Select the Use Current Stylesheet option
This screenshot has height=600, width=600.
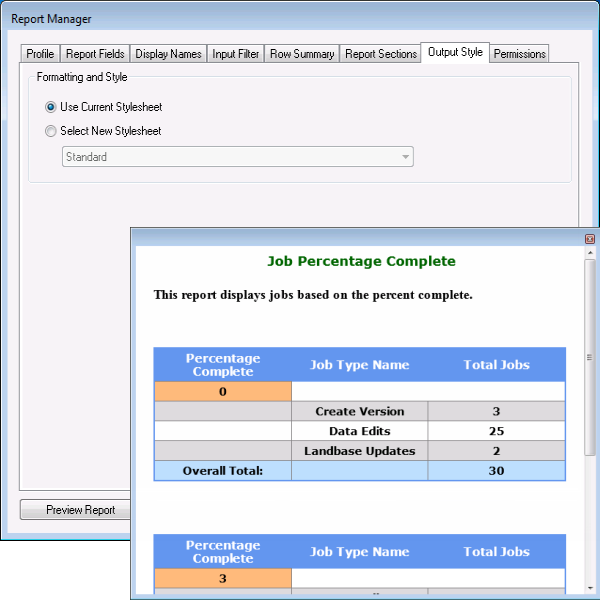tap(51, 107)
